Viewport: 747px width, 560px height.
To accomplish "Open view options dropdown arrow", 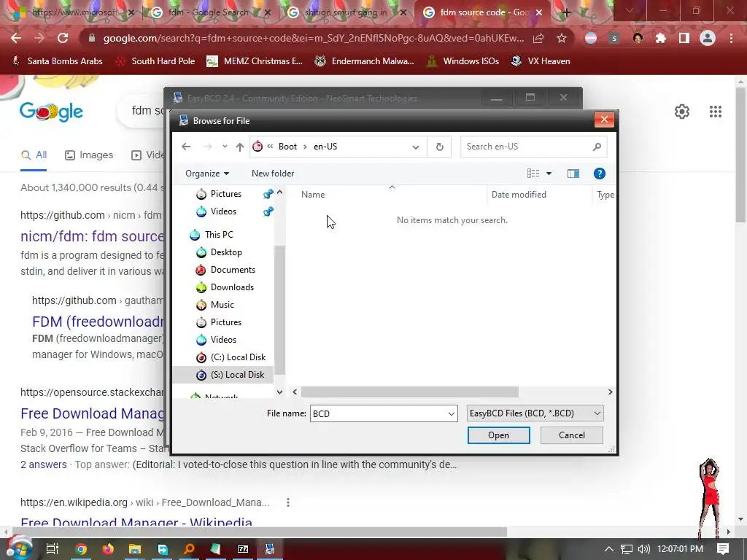I will click(x=549, y=174).
